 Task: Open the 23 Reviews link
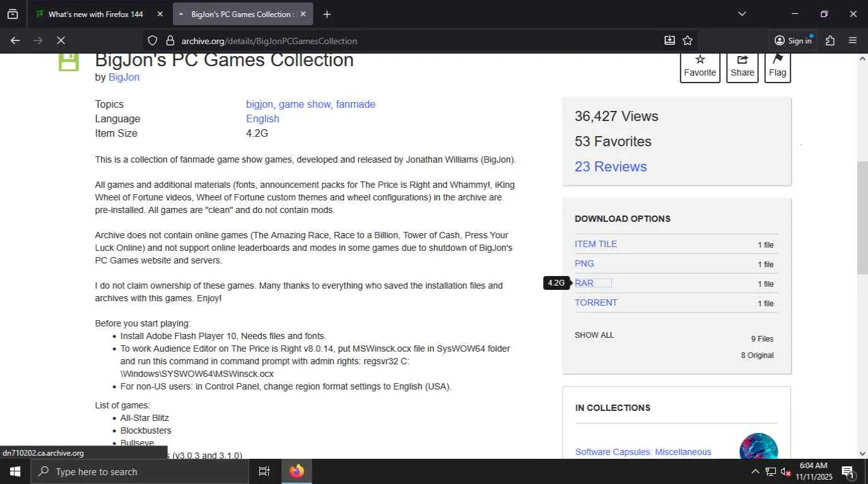pyautogui.click(x=611, y=166)
